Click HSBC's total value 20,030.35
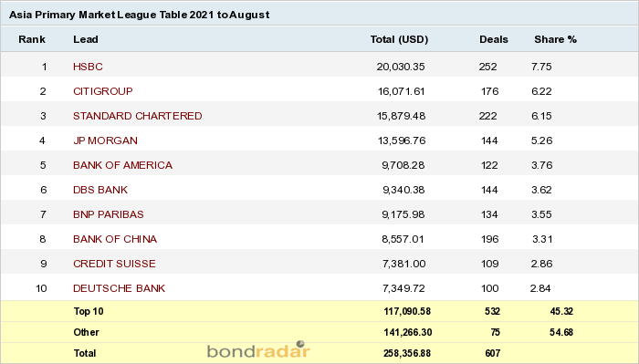The width and height of the screenshot is (639, 364). click(x=401, y=67)
